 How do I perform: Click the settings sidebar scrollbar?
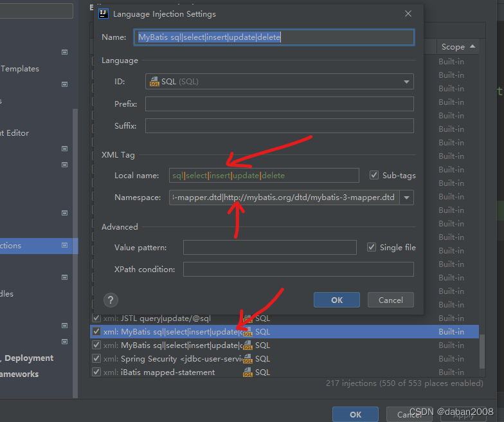(75, 253)
